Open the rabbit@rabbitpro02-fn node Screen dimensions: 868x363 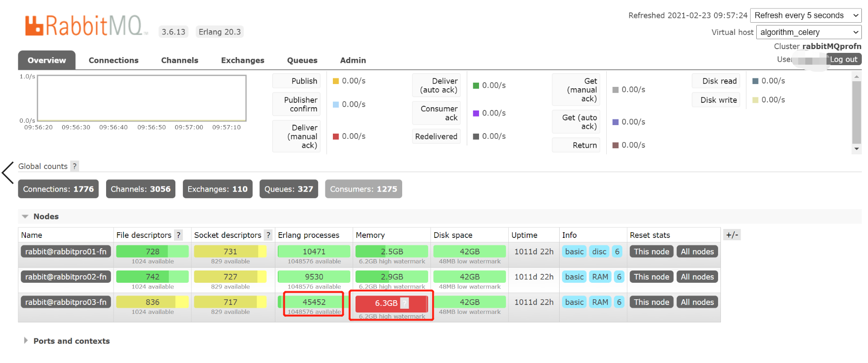(x=66, y=277)
